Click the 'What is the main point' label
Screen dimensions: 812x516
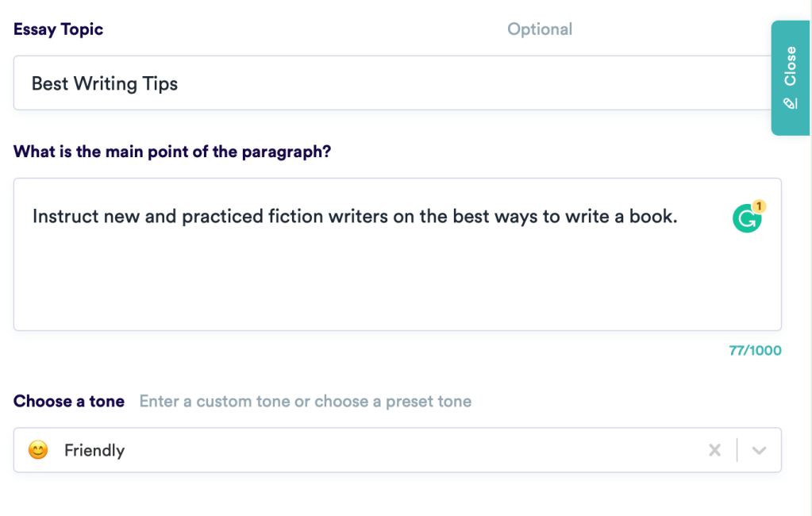click(x=172, y=151)
